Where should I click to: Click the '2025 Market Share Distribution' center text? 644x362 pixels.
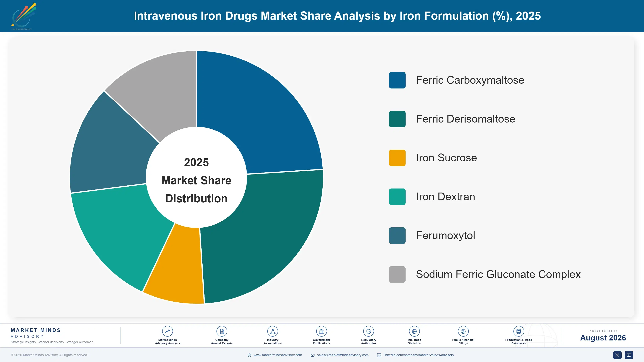point(196,180)
